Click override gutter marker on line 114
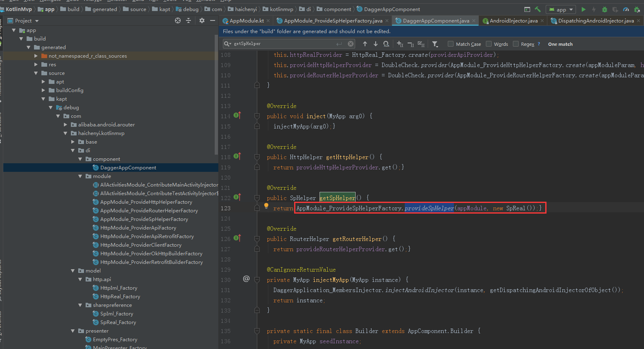This screenshot has width=644, height=349. point(237,115)
